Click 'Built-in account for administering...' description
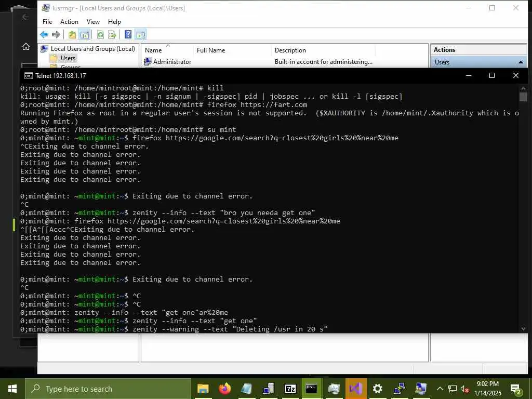The height and width of the screenshot is (399, 532). (x=323, y=62)
